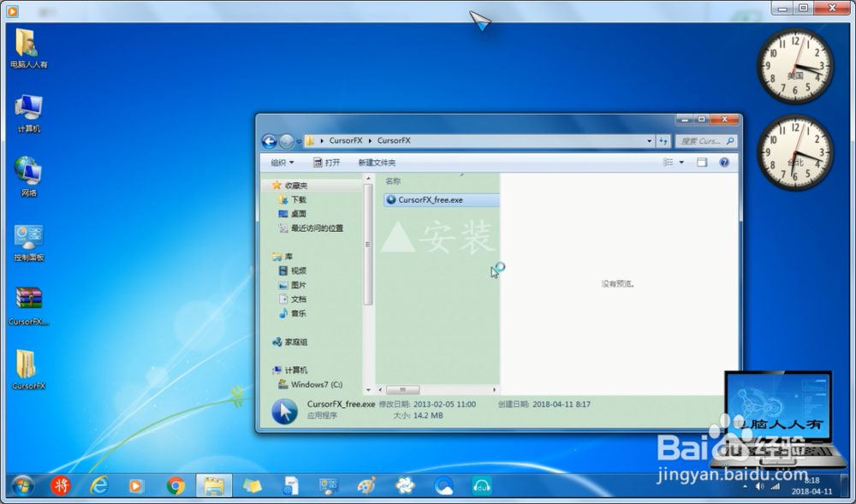
Task: Launch Paint from the taskbar
Action: pos(366,485)
